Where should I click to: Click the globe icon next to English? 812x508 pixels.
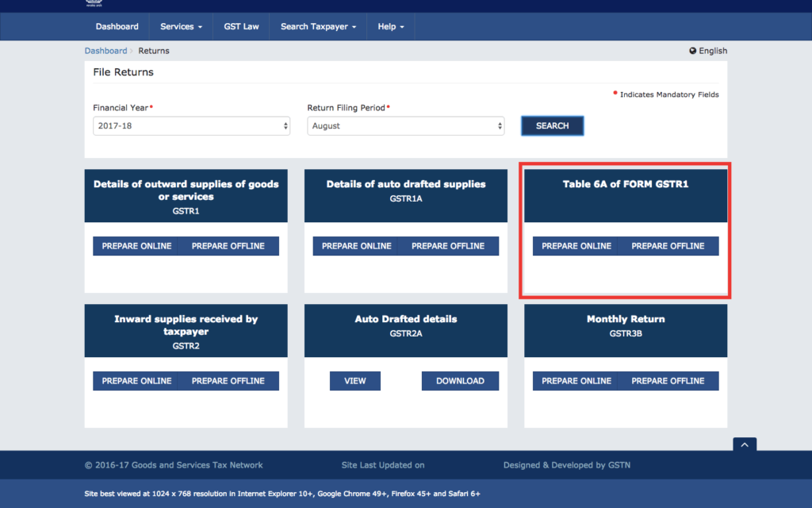point(691,50)
